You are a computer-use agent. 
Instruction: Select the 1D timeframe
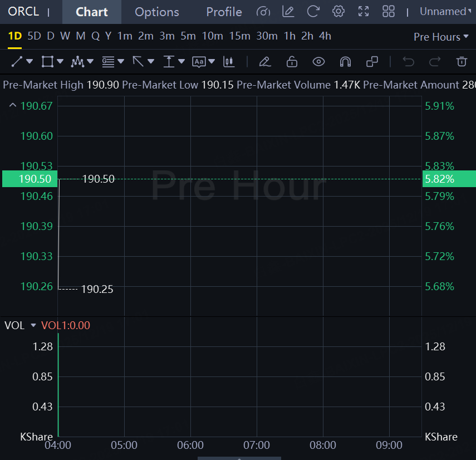tap(15, 36)
